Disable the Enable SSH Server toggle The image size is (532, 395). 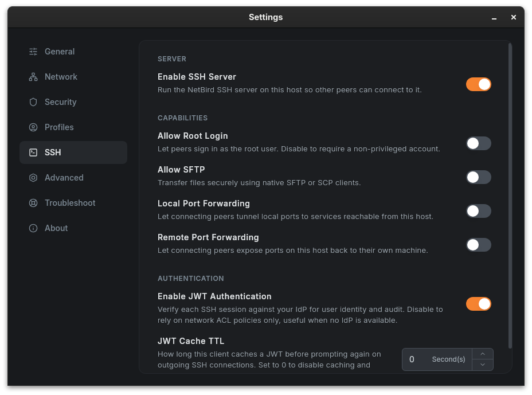(478, 84)
